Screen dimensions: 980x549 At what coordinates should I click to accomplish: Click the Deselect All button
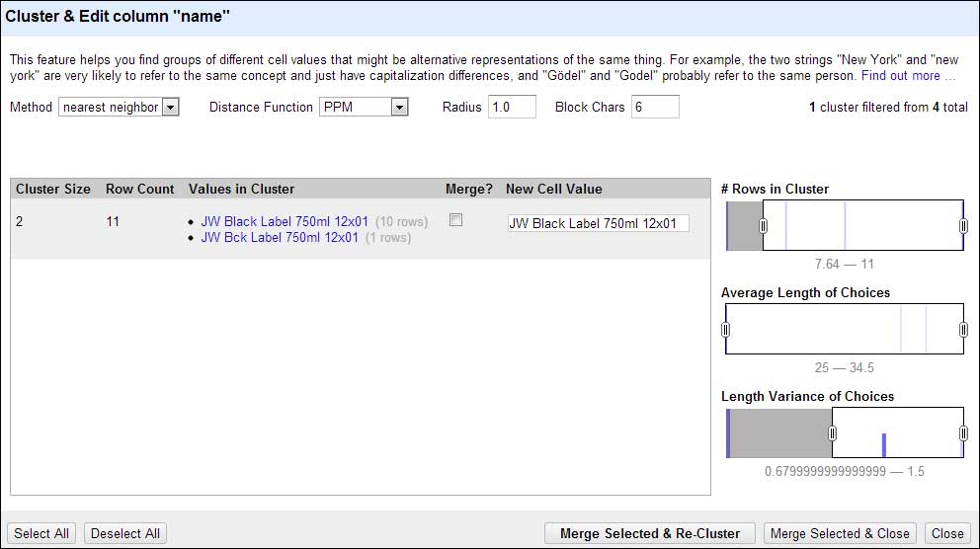click(125, 533)
